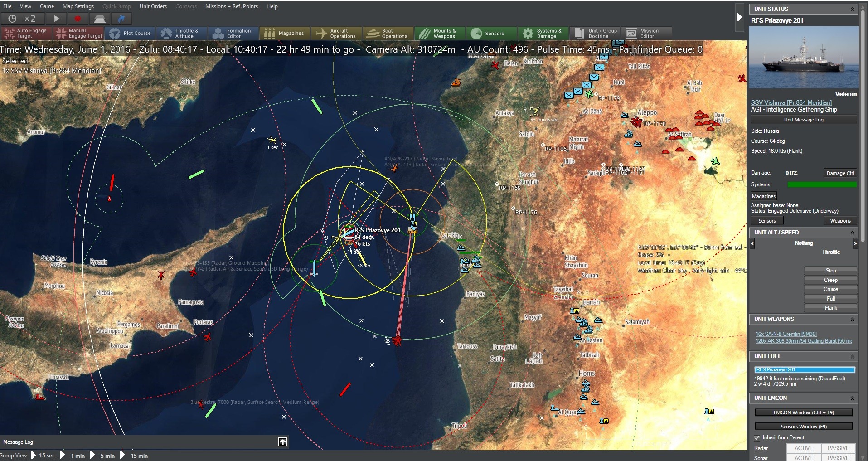Open the Throttle & Altitude panel
The height and width of the screenshot is (461, 868).
[x=181, y=33]
